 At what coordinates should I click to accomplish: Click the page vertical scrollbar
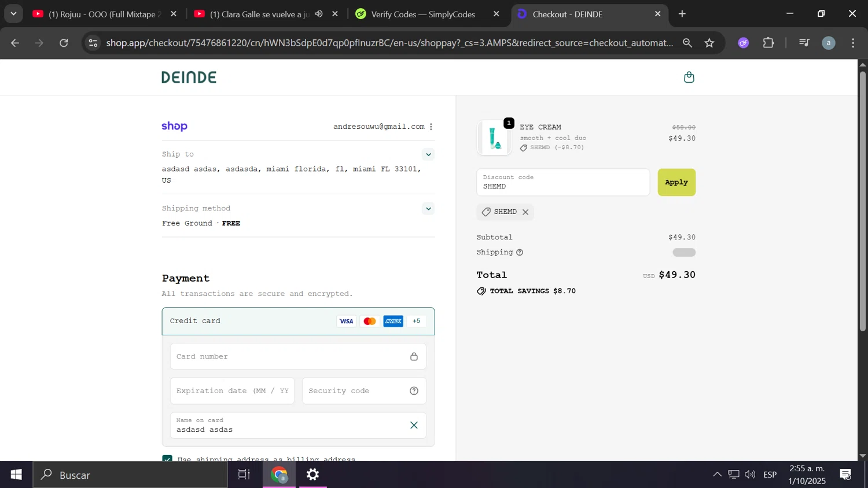coord(862,201)
